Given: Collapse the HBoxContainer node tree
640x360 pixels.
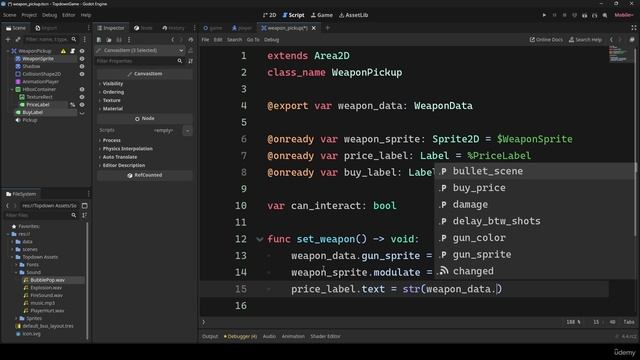Looking at the screenshot, I should (12, 89).
